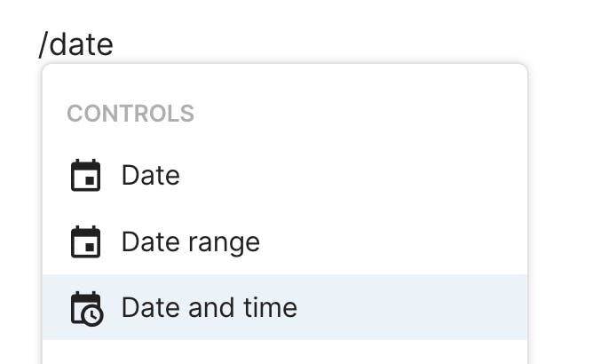Insert a Date control via its label

[150, 176]
